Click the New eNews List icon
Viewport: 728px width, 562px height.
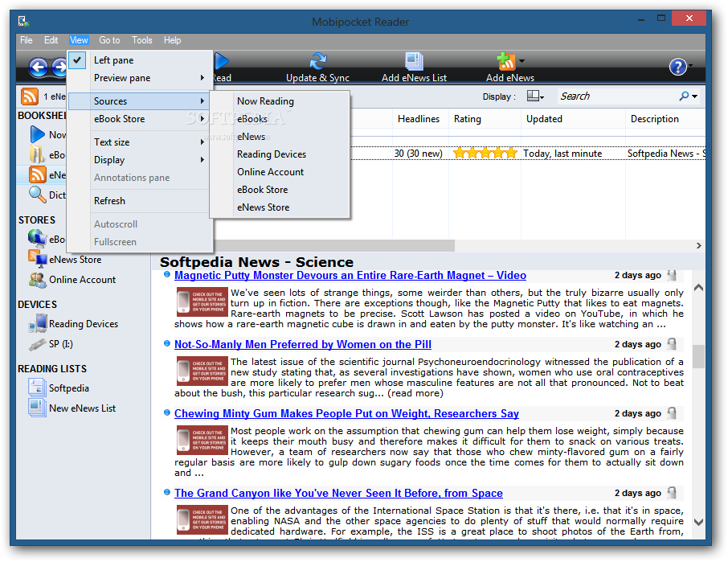tap(37, 408)
